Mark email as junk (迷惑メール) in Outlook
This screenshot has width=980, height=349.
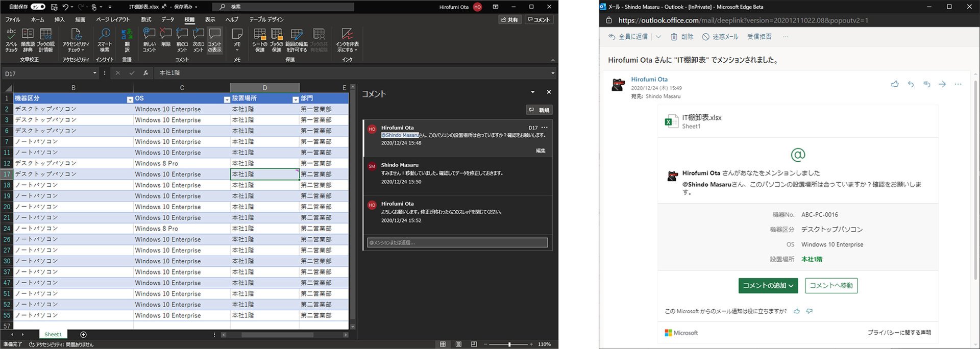[720, 37]
